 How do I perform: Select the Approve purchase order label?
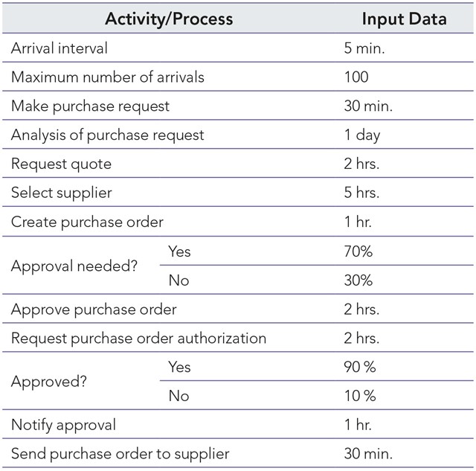coord(94,309)
